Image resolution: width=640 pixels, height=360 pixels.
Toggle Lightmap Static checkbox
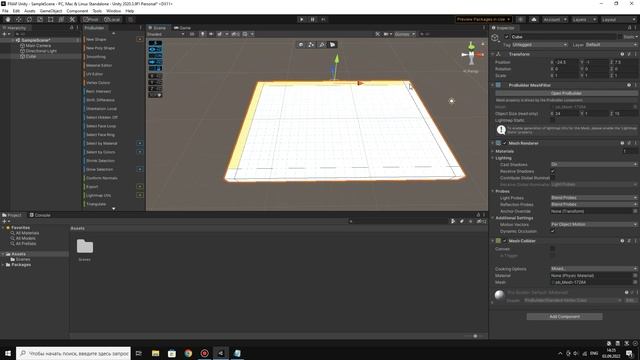tap(553, 120)
